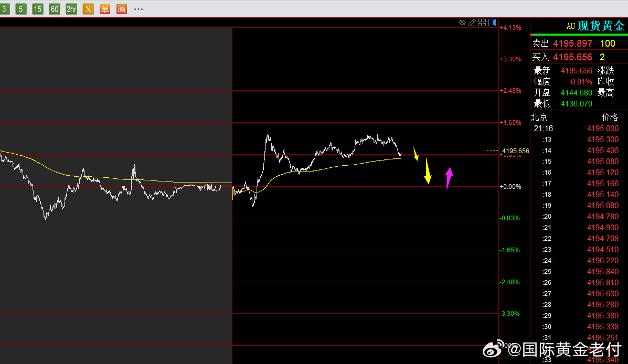Viewport: 628px width, 364px height.
Task: Click the +4.13% axis label
Action: point(510,28)
